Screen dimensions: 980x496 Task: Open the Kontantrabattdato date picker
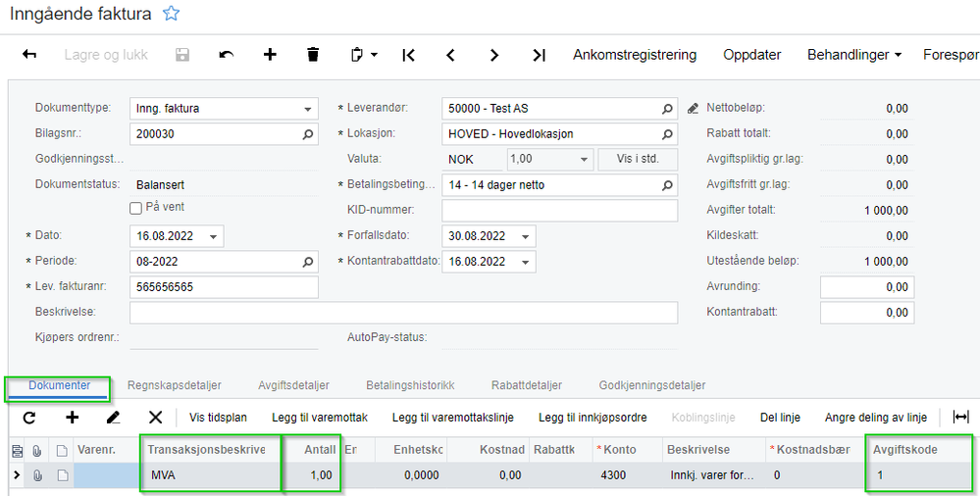click(x=525, y=263)
